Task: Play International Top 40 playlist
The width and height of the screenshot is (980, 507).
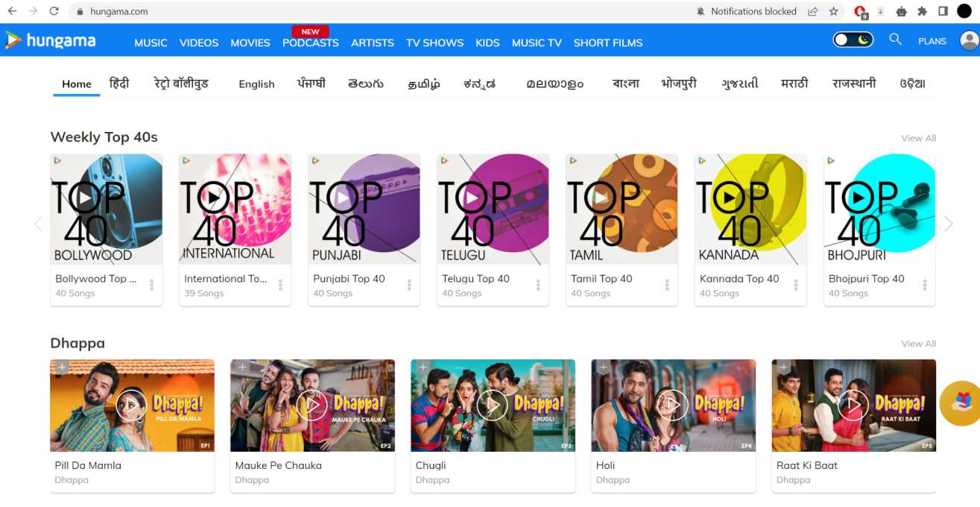Action: (215, 198)
